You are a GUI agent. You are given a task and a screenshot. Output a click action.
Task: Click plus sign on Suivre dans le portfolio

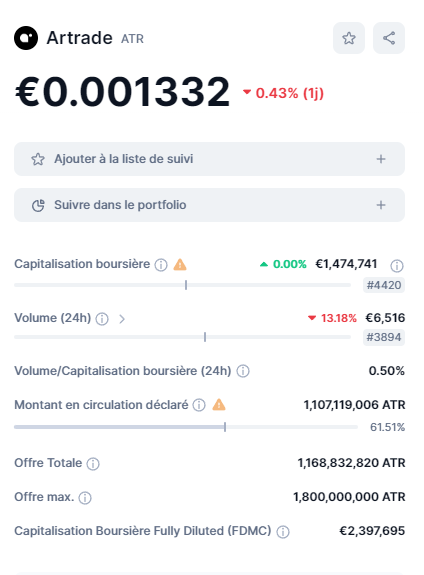[x=381, y=205]
